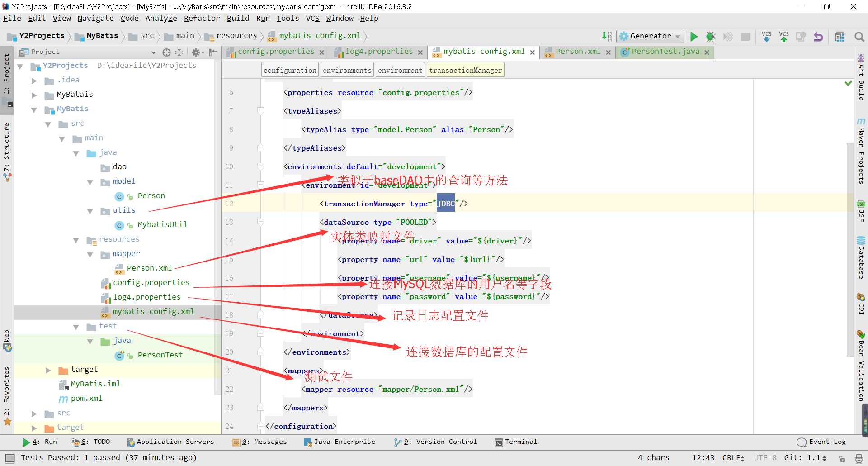Open the Generator run configuration dropdown
The width and height of the screenshot is (868, 466).
pyautogui.click(x=650, y=36)
